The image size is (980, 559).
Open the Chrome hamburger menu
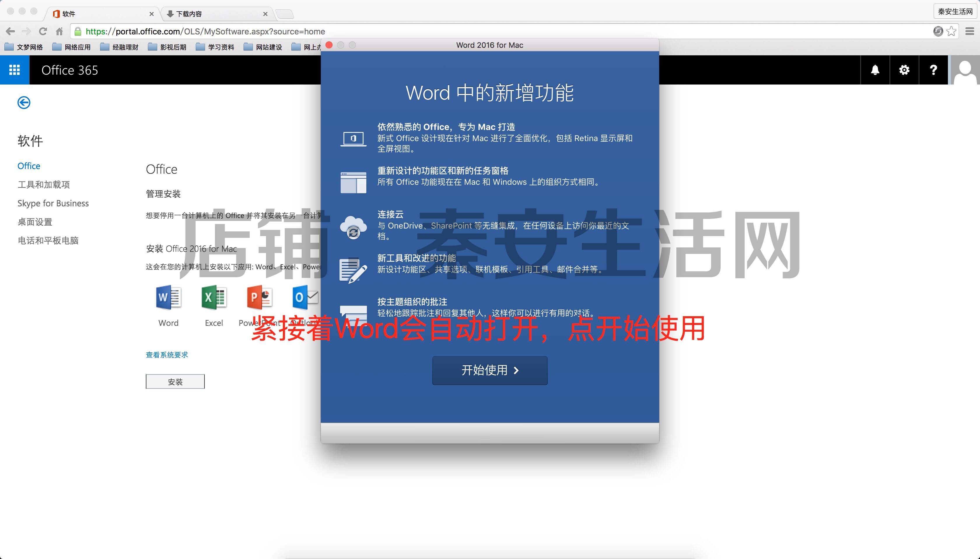pos(970,31)
